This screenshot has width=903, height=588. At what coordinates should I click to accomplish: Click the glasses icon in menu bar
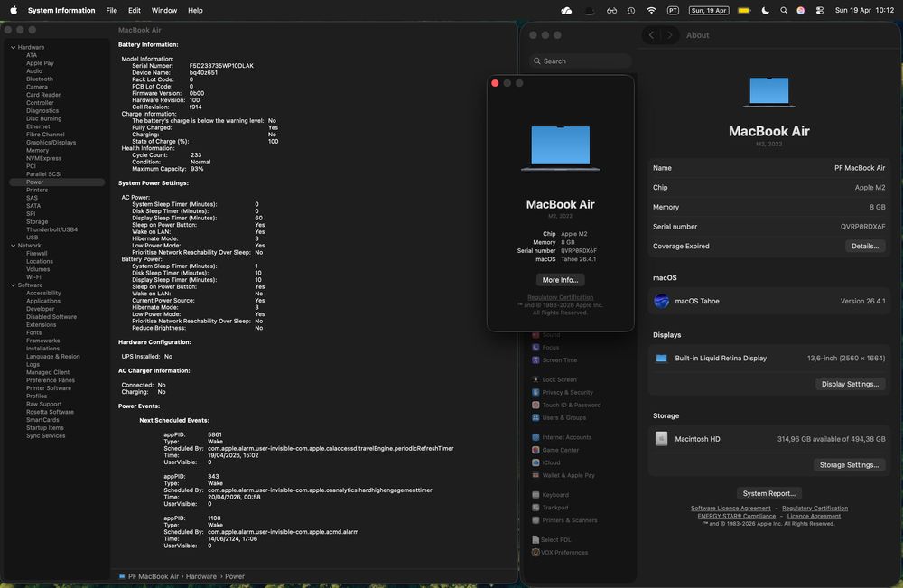pyautogui.click(x=611, y=10)
